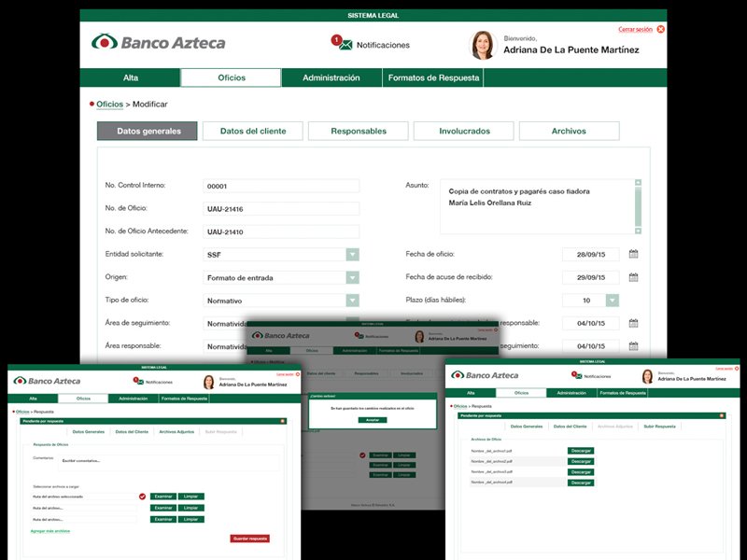Click the Banco Azteca logo in the main window
Image resolution: width=747 pixels, height=560 pixels.
158,42
